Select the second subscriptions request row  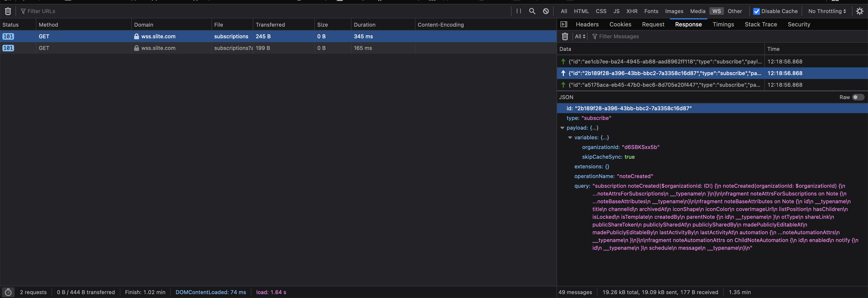232,48
